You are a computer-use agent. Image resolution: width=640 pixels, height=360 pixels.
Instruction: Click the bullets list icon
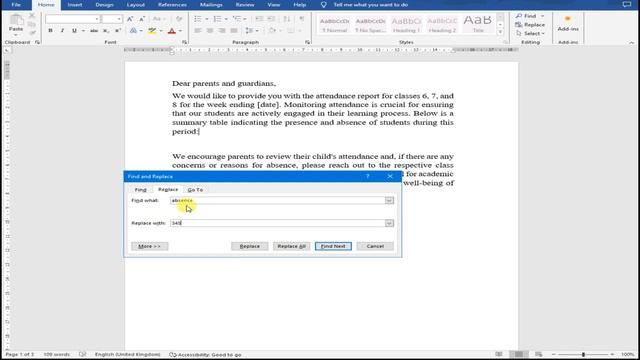coord(198,19)
